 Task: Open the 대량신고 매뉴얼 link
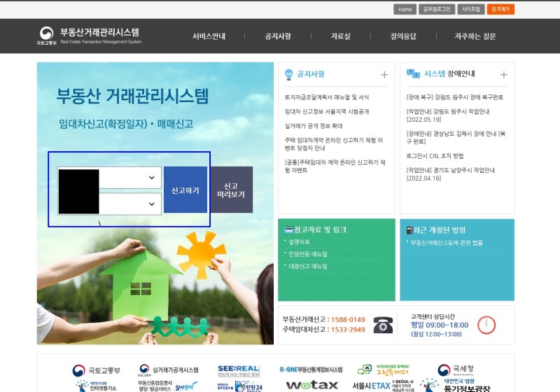(308, 266)
